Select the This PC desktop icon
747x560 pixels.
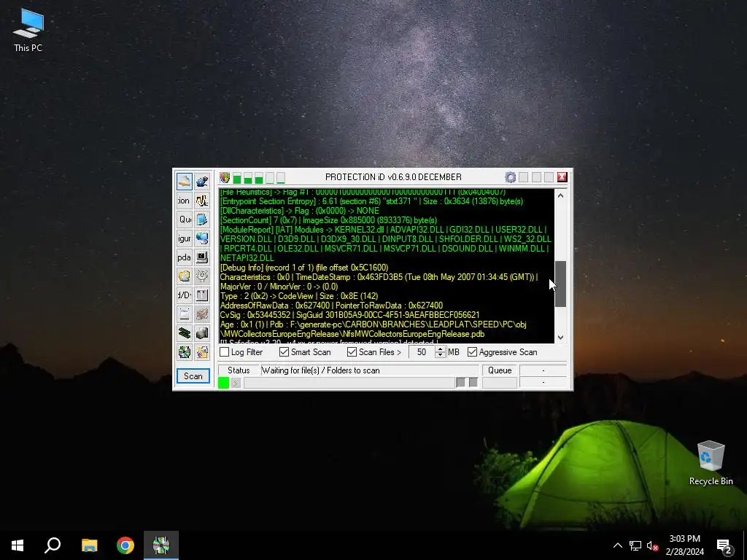[x=28, y=30]
